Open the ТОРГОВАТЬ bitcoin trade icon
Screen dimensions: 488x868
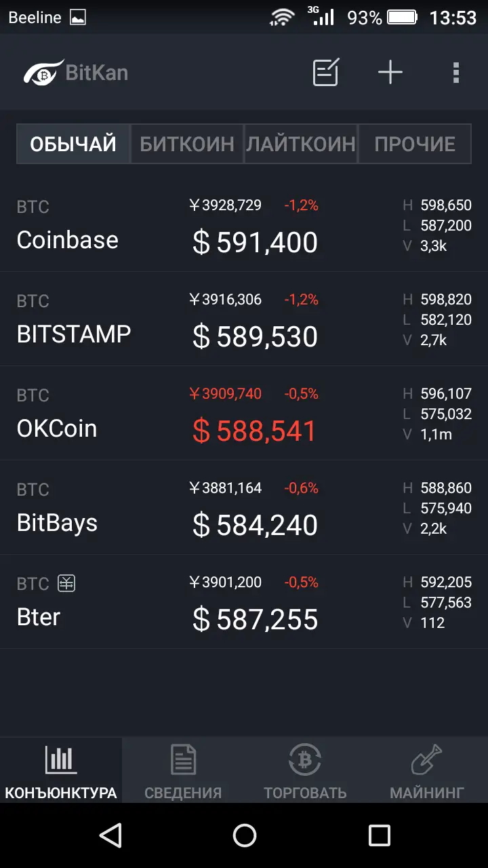[x=305, y=761]
